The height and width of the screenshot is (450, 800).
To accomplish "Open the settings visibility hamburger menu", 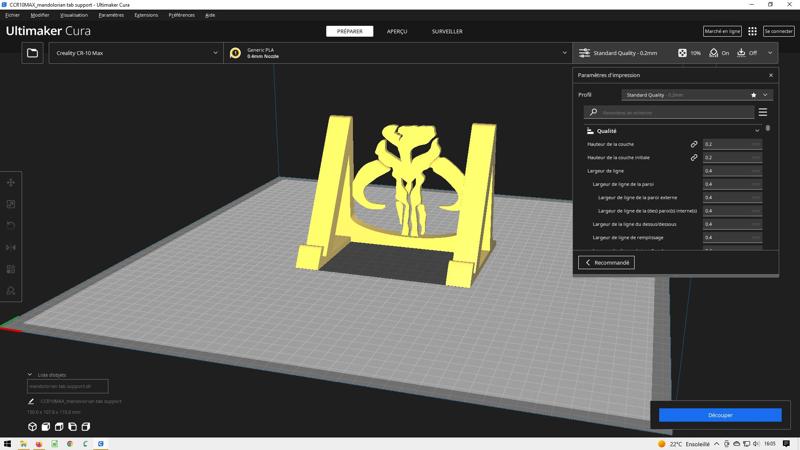I will [763, 112].
